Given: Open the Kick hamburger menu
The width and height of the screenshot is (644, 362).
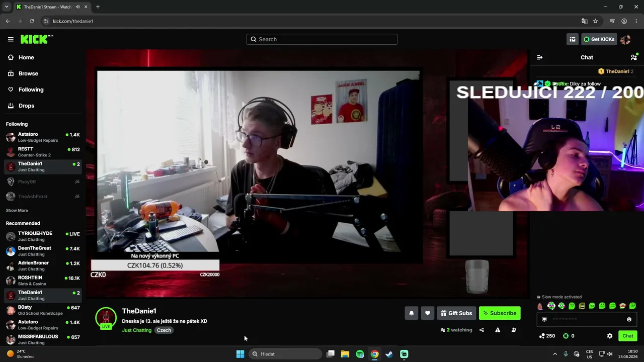Looking at the screenshot, I should coord(11,39).
